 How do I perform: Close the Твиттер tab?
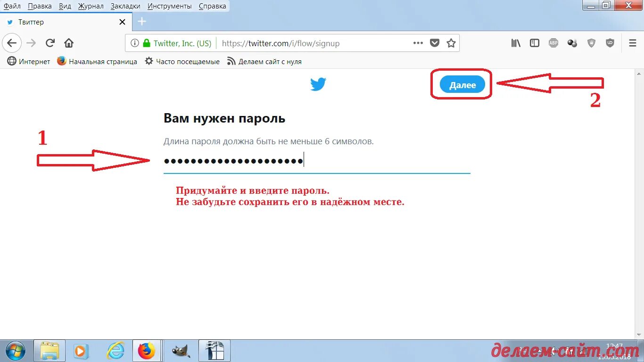coord(122,22)
